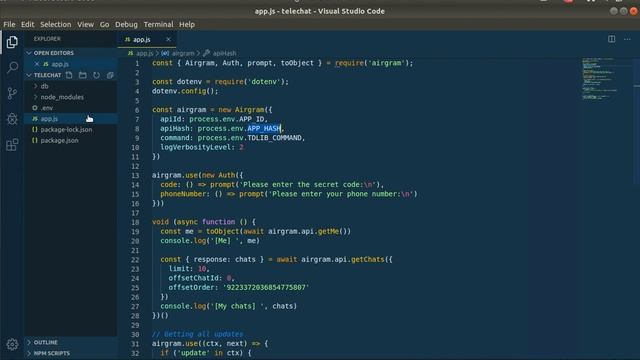Image resolution: width=640 pixels, height=360 pixels.
Task: Open the Explorer view in activity bar
Action: pyautogui.click(x=12, y=42)
